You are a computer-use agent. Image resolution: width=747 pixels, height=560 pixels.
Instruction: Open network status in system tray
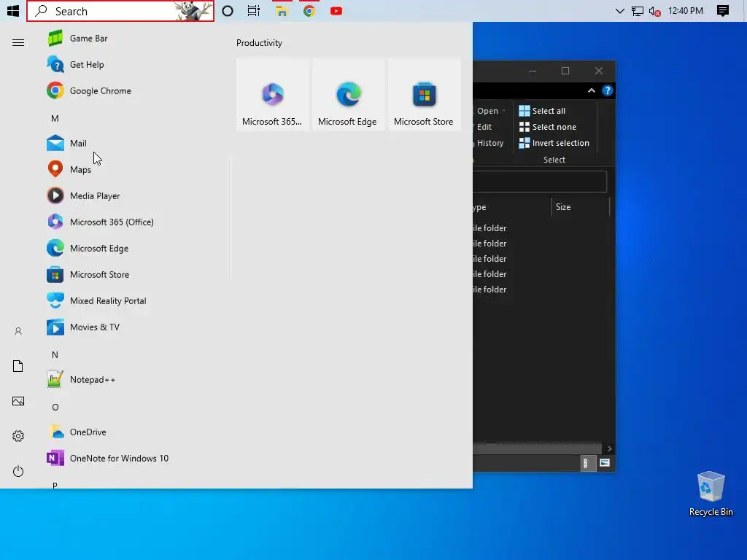[638, 11]
